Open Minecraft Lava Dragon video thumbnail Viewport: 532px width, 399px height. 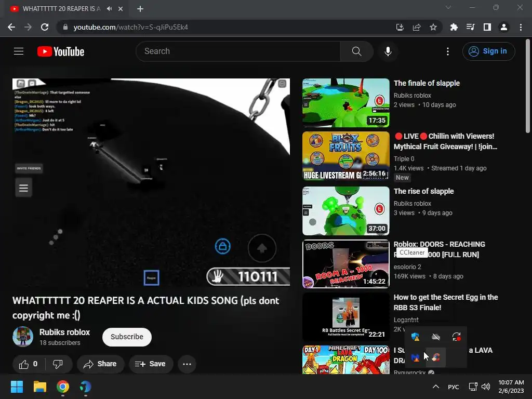(x=345, y=360)
